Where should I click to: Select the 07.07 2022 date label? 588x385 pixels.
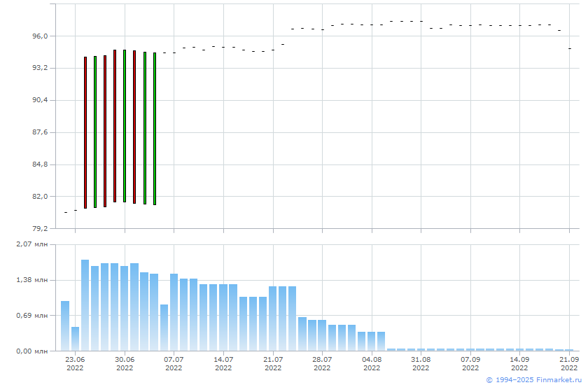(x=174, y=363)
